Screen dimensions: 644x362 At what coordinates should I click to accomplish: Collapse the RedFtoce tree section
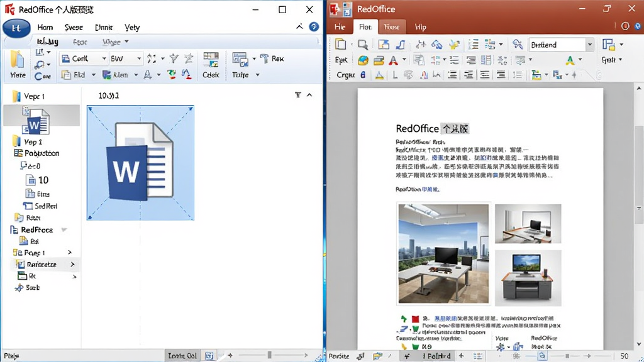[64, 230]
